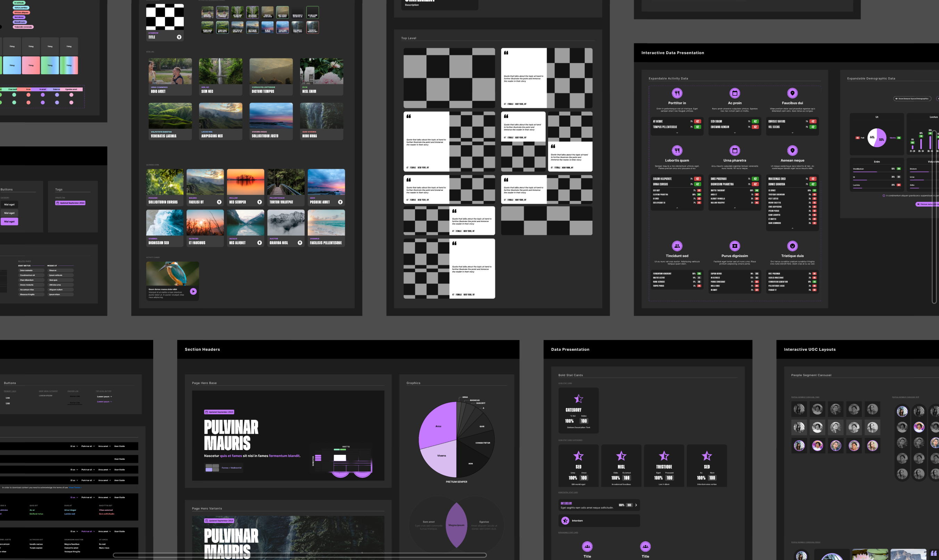Open Arcu amet dropdown in the first nav bar
939x560 pixels.
(105, 446)
